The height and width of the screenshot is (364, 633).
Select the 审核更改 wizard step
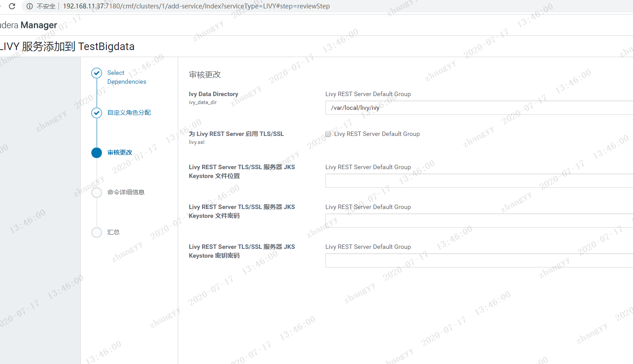pos(120,152)
